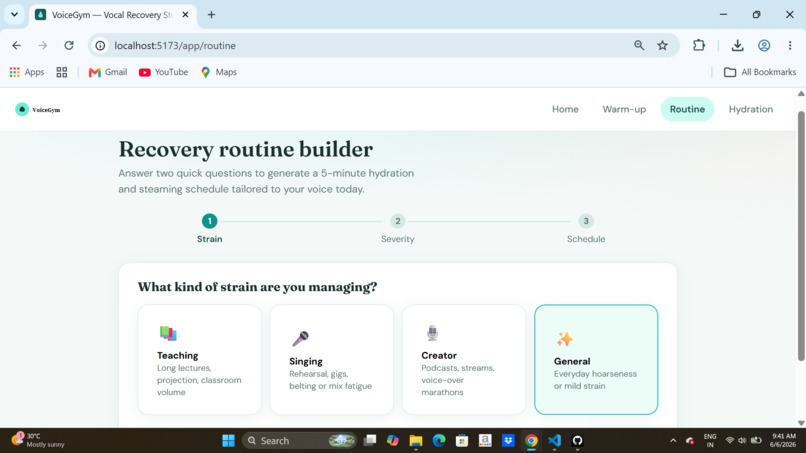The height and width of the screenshot is (453, 806).
Task: Open the weather widget
Action: pos(39,440)
